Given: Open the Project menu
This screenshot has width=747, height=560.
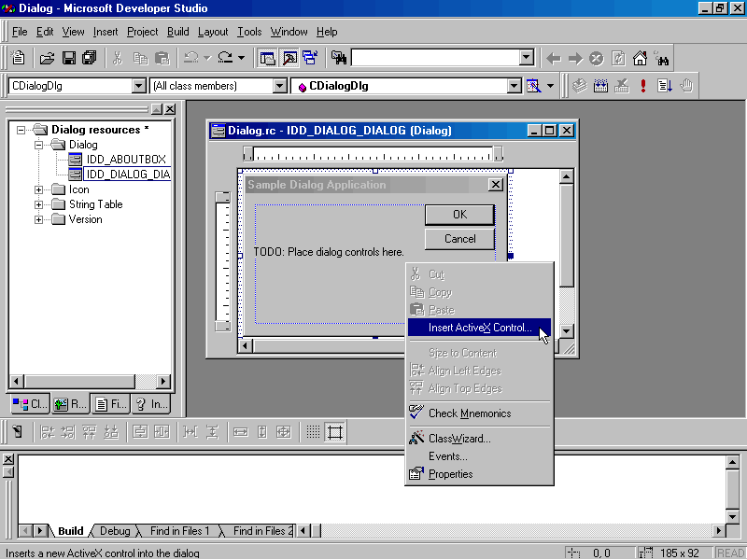Looking at the screenshot, I should click(x=143, y=32).
